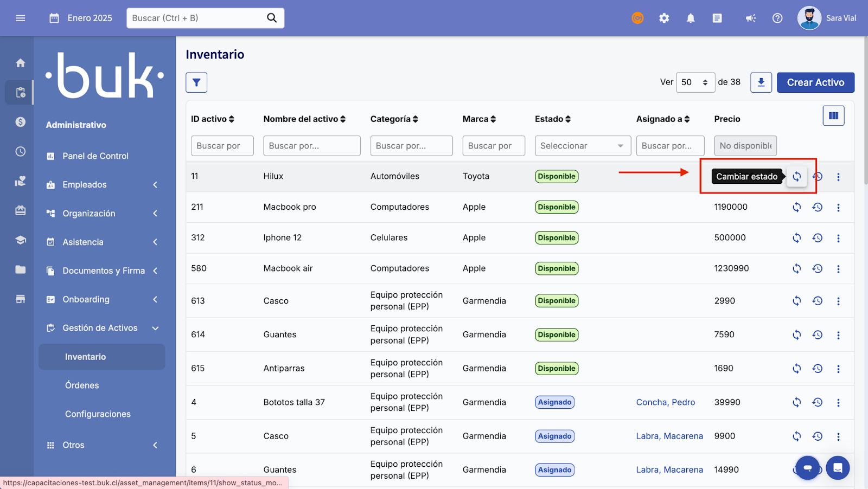
Task: Open the settings gear in top bar
Action: (x=664, y=18)
